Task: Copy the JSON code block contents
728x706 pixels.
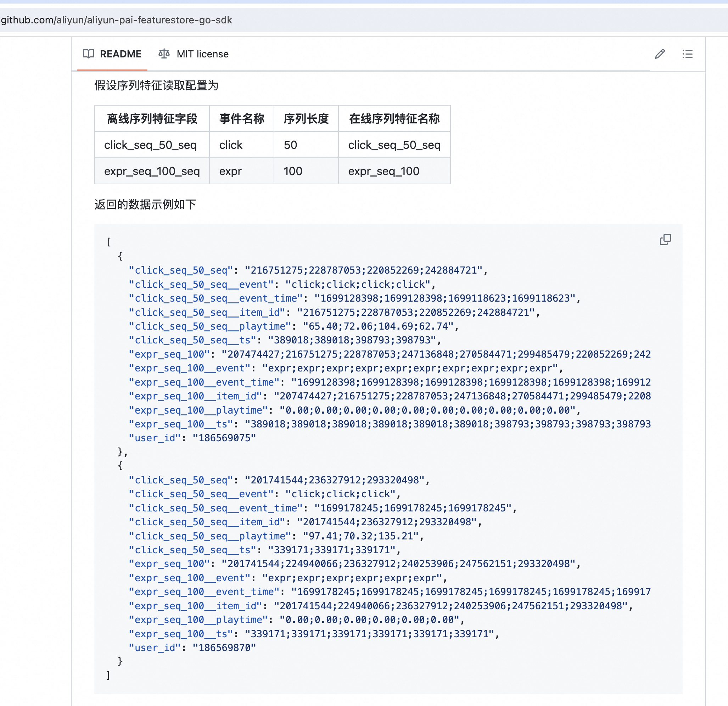Action: tap(665, 240)
